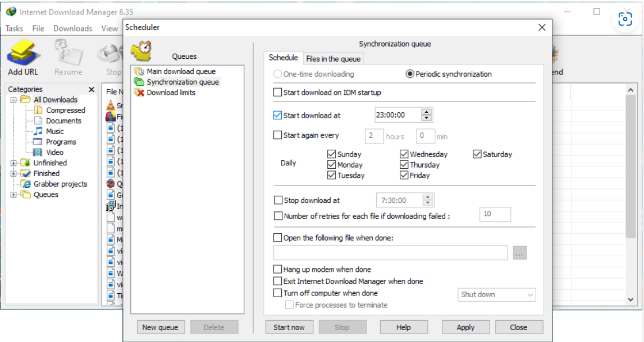Expand the Finished tree node
The width and height of the screenshot is (644, 342).
click(x=13, y=173)
